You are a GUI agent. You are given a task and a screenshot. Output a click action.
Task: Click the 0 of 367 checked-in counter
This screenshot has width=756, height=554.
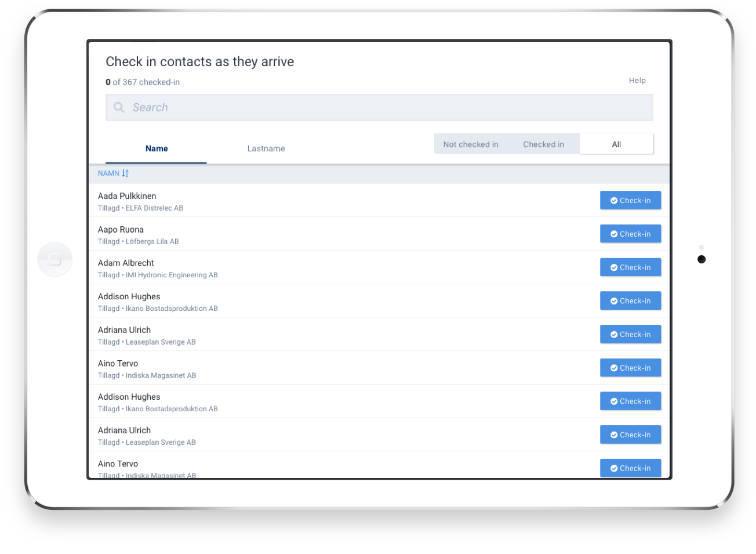143,82
